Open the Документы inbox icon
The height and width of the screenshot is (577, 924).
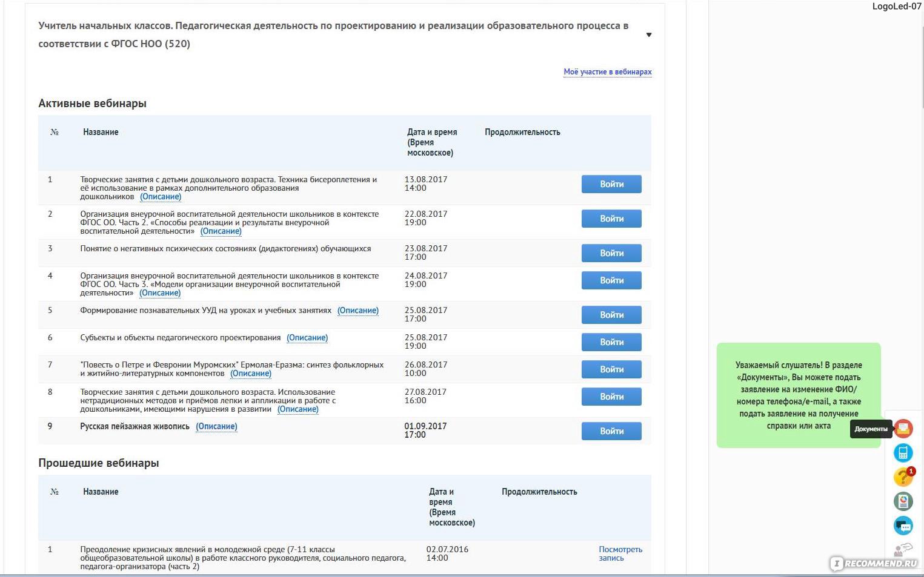click(x=903, y=429)
